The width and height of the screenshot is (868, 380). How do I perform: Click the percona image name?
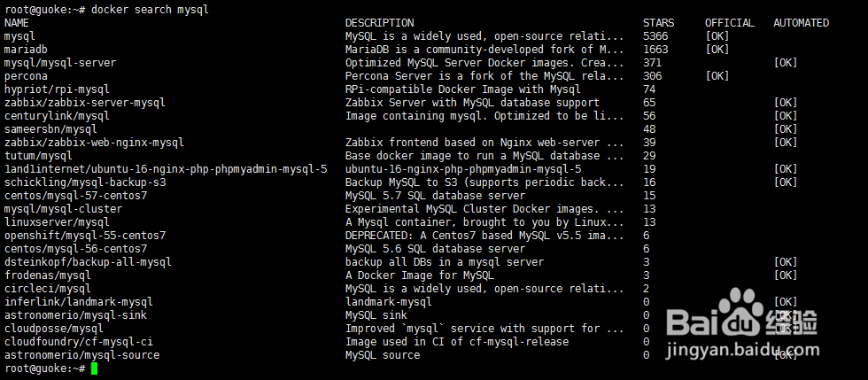(x=26, y=76)
